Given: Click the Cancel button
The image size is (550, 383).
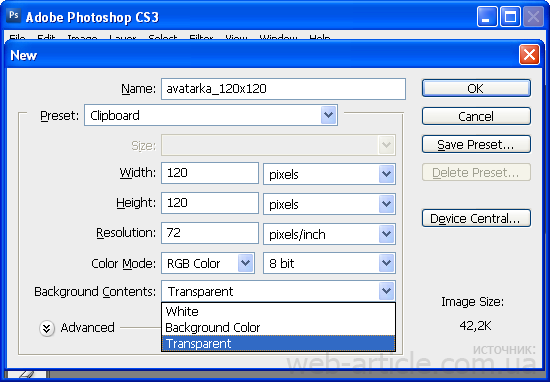Looking at the screenshot, I should click(476, 116).
